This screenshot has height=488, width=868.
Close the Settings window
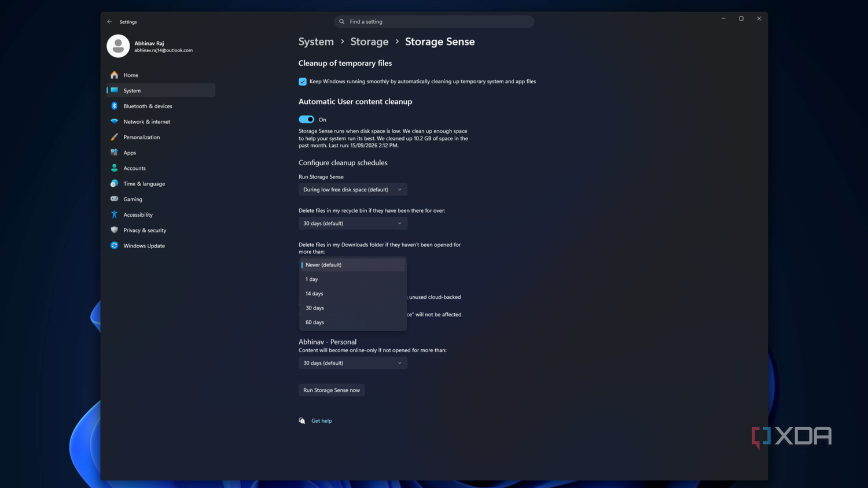coord(759,19)
